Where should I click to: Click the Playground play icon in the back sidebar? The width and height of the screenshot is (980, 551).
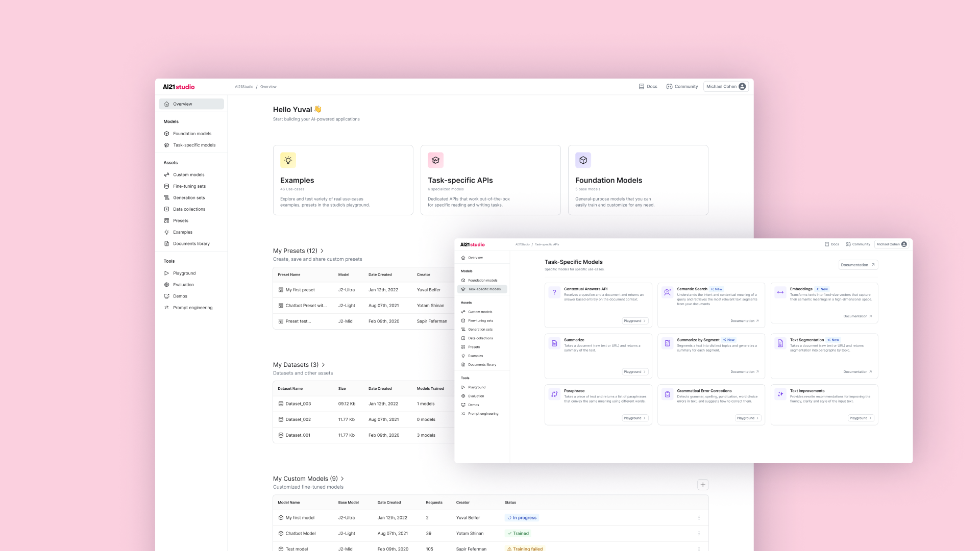166,273
